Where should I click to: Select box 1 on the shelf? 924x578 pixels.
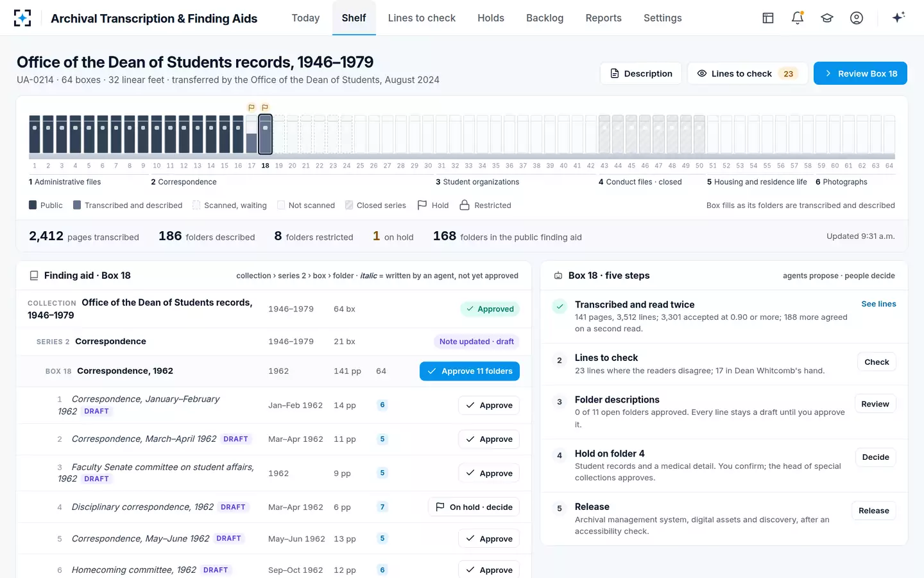[35, 134]
